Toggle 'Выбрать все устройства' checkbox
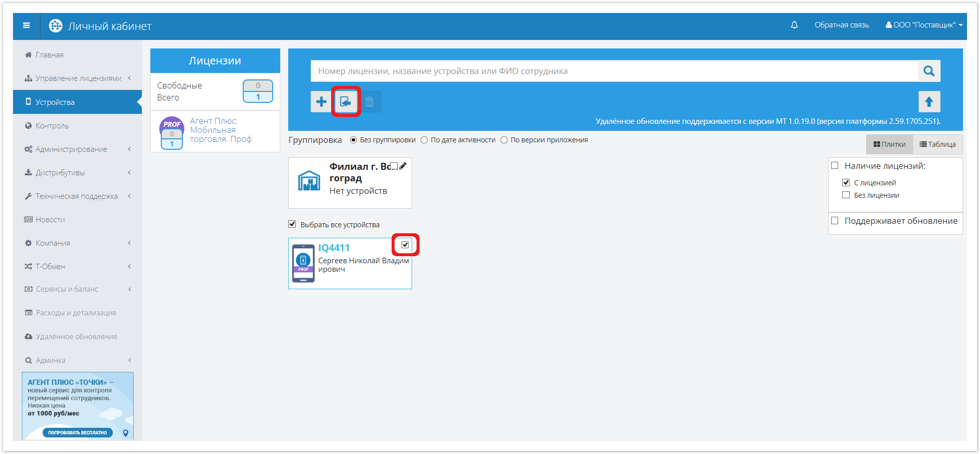This screenshot has width=980, height=454. (292, 224)
